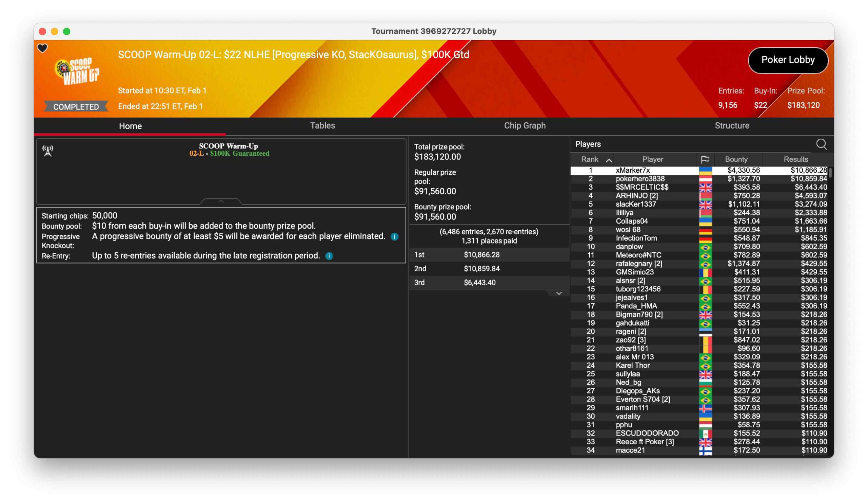Open player search magnifier icon
The height and width of the screenshot is (503, 868).
821,144
